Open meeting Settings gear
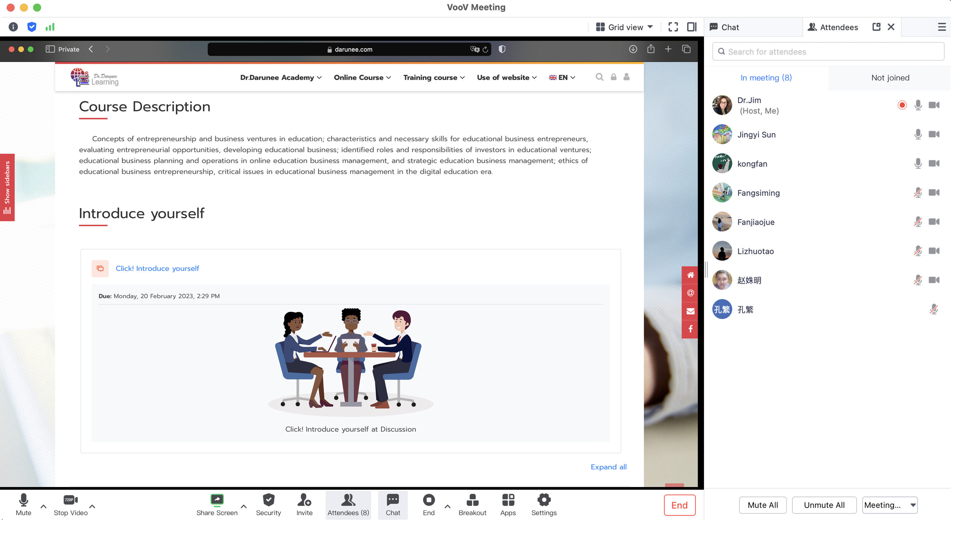This screenshot has height=540, width=980. 544,505
